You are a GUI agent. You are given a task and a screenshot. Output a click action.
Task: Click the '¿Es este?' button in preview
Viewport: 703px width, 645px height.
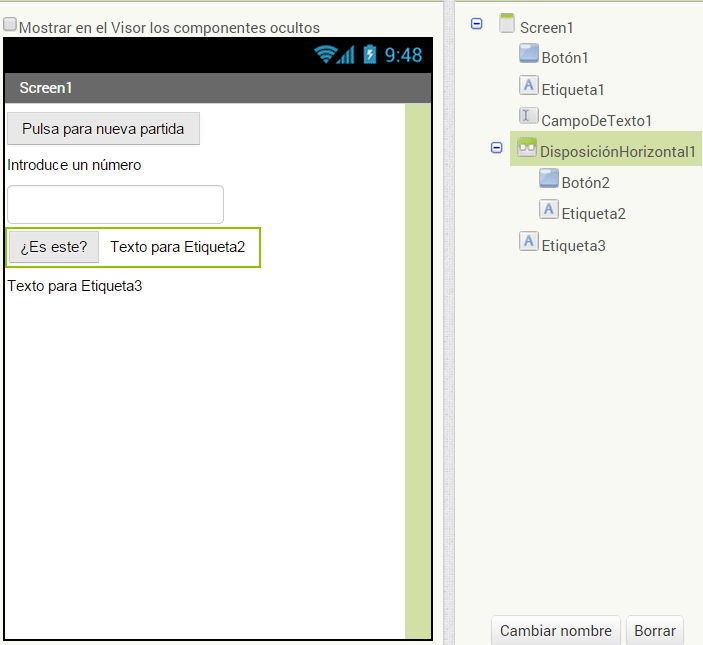click(54, 247)
